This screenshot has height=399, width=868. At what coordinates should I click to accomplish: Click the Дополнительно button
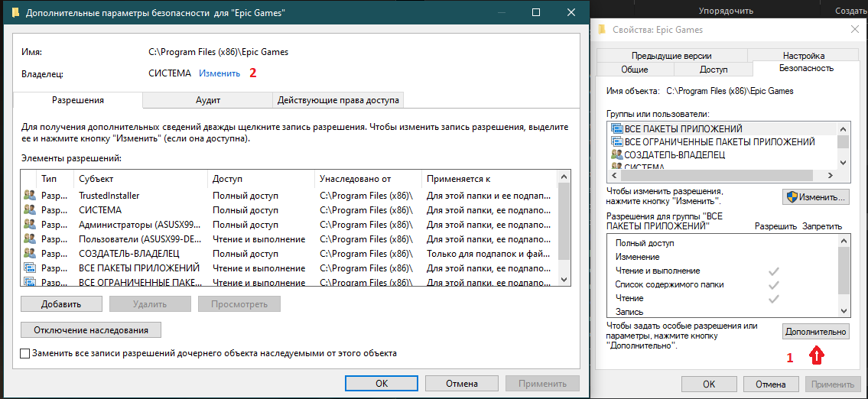tap(816, 332)
